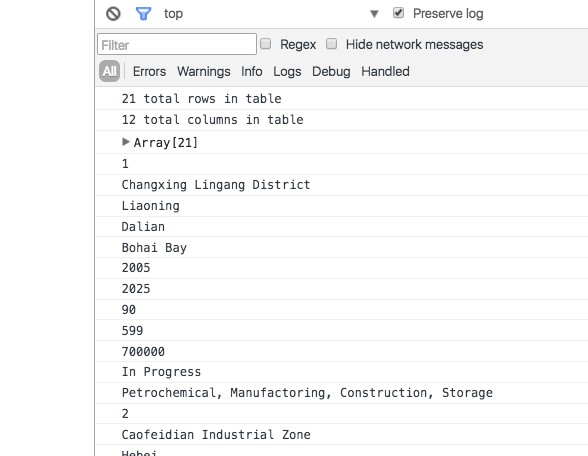Show only Errors messages
The height and width of the screenshot is (456, 588).
[x=149, y=71]
